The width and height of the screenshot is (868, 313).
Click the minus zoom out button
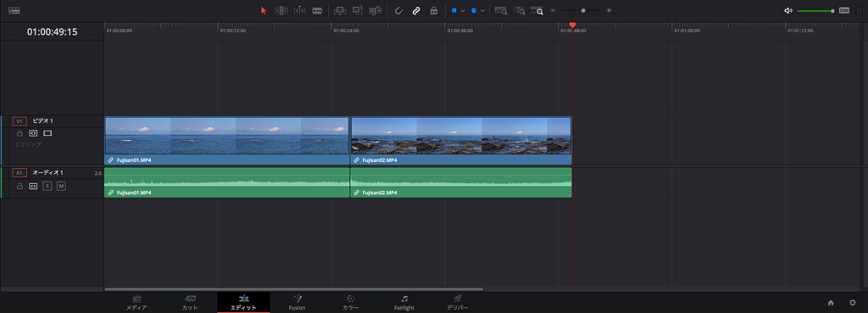pos(553,10)
